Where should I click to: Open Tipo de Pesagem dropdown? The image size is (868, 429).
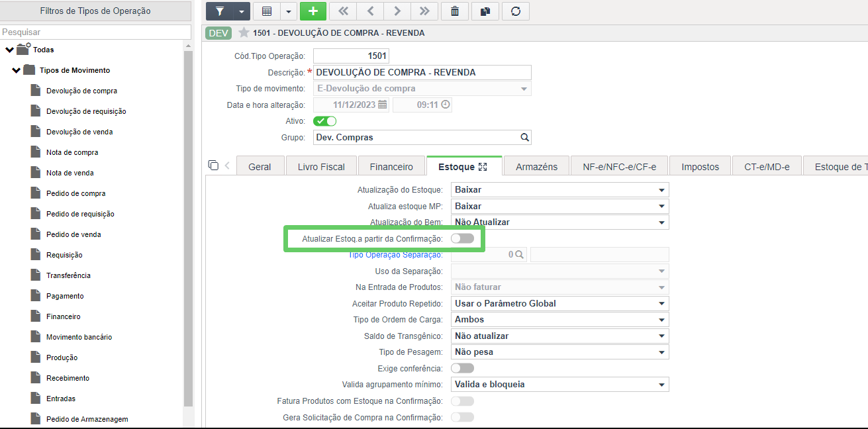tap(559, 352)
